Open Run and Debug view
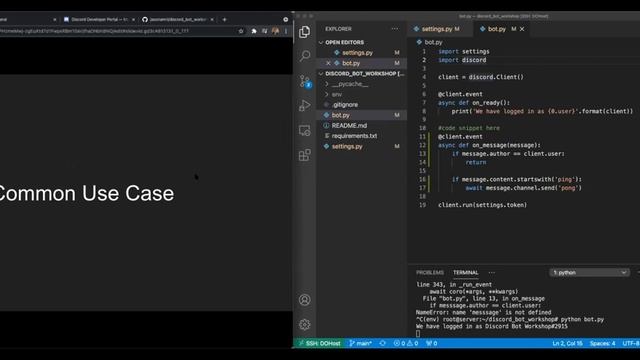 click(x=304, y=106)
